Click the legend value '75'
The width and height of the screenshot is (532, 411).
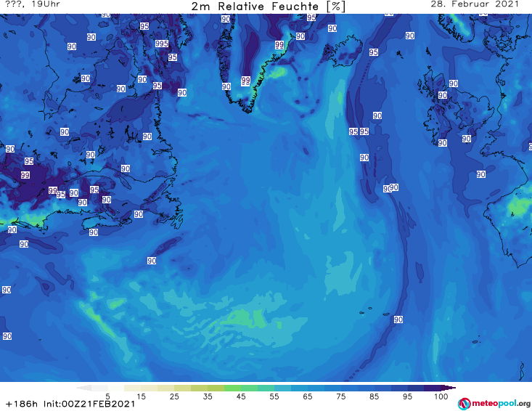[x=340, y=396]
